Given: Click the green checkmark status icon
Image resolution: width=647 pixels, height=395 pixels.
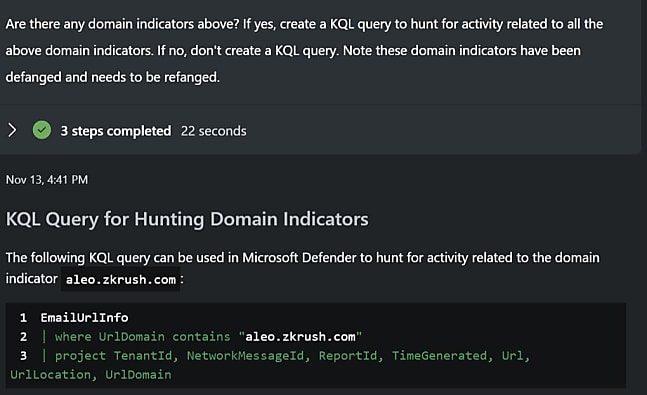Looking at the screenshot, I should click(x=42, y=130).
